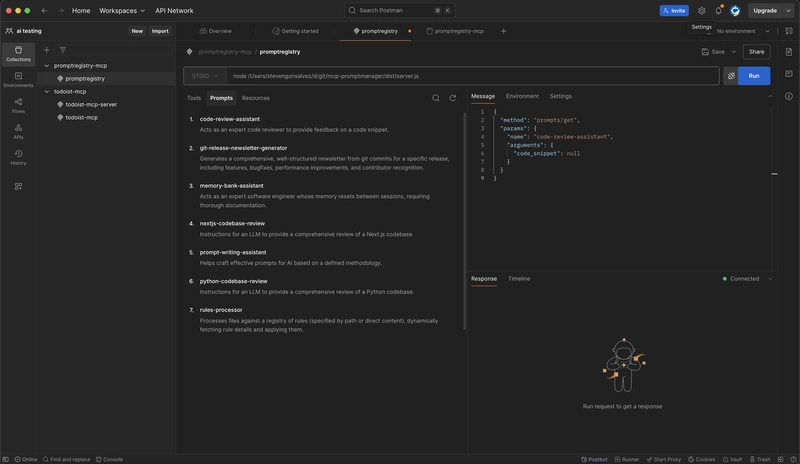Viewport: 800px width, 464px height.
Task: Open Postbot in status bar
Action: coord(594,459)
